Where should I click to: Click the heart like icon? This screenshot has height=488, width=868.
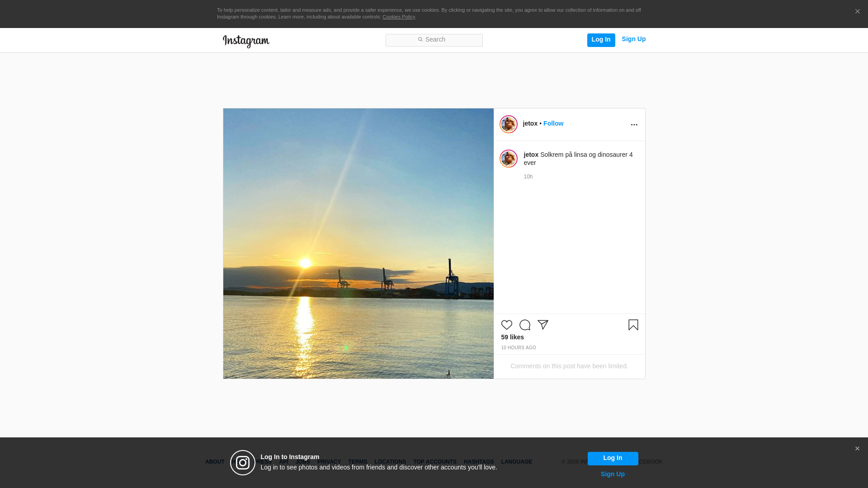click(x=507, y=325)
